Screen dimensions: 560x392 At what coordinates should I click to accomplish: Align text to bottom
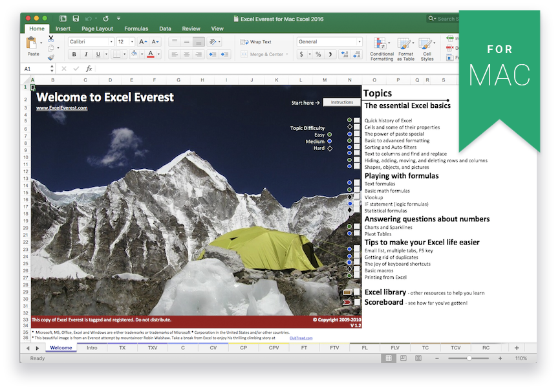point(199,42)
